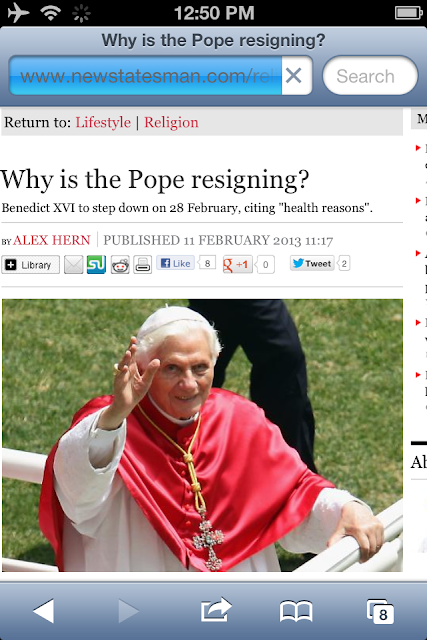This screenshot has width=427, height=640.
Task: Tweet this article
Action: [x=312, y=263]
